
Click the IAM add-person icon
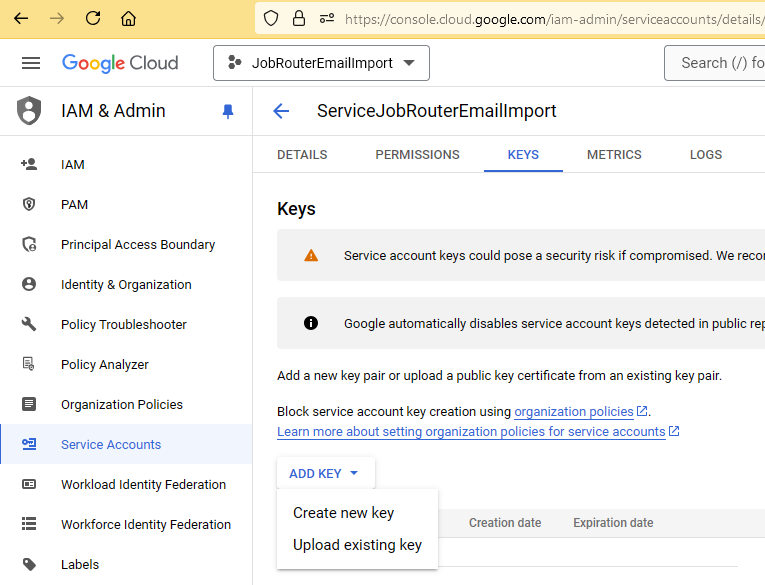point(29,164)
